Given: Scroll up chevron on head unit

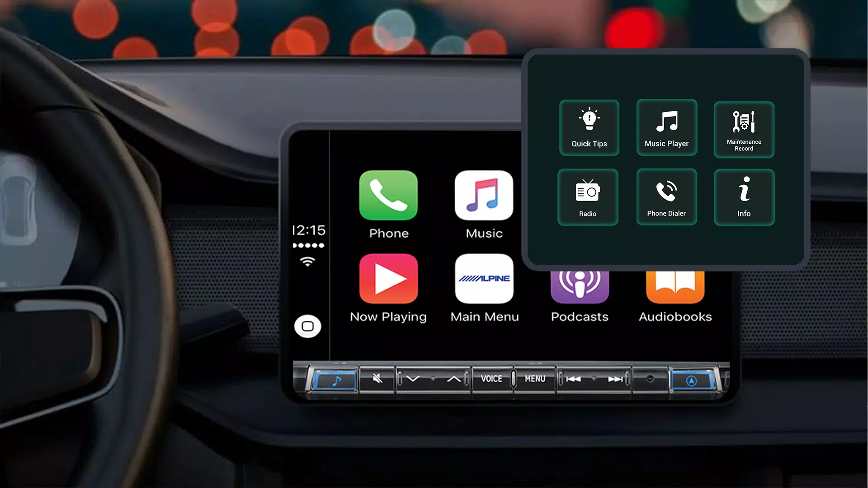Looking at the screenshot, I should [x=454, y=379].
